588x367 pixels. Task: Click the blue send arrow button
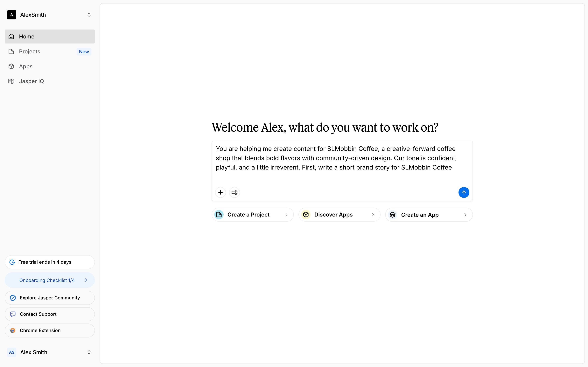point(464,192)
